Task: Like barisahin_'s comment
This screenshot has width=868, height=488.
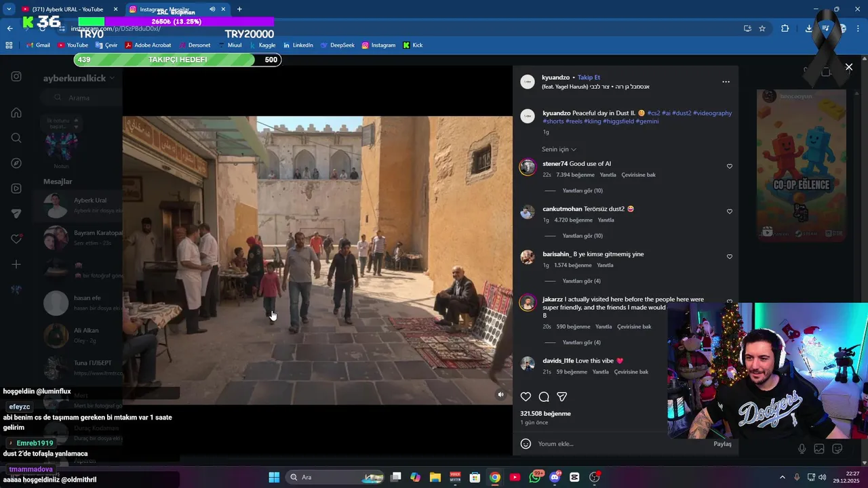Action: tap(730, 257)
